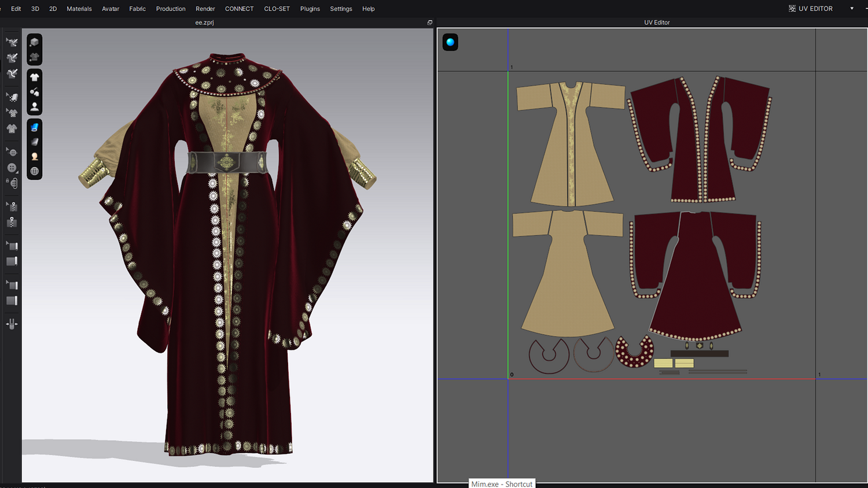
Task: Expand the UV EDITOR mode dropdown arrow
Action: click(x=852, y=9)
